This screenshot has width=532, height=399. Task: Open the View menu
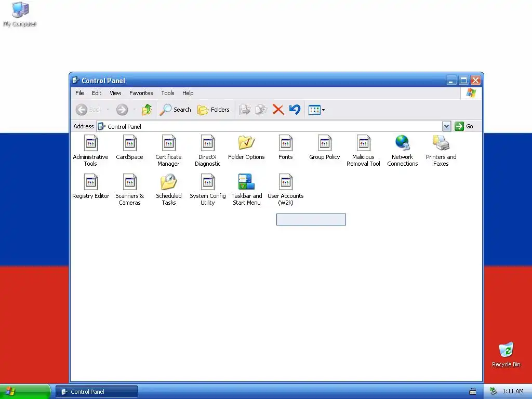(x=115, y=93)
